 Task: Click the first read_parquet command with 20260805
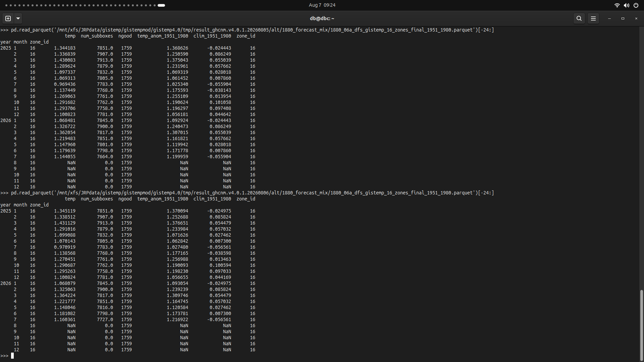click(x=252, y=30)
